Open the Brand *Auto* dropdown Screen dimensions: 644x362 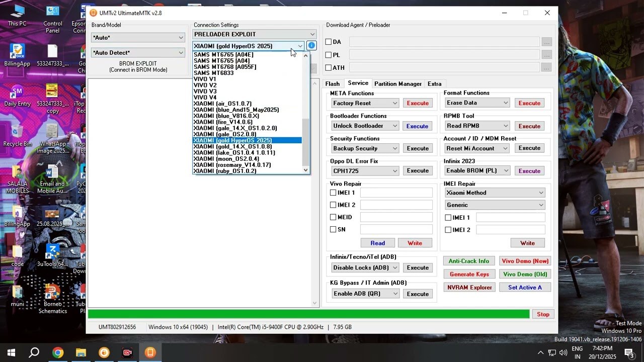coord(138,38)
